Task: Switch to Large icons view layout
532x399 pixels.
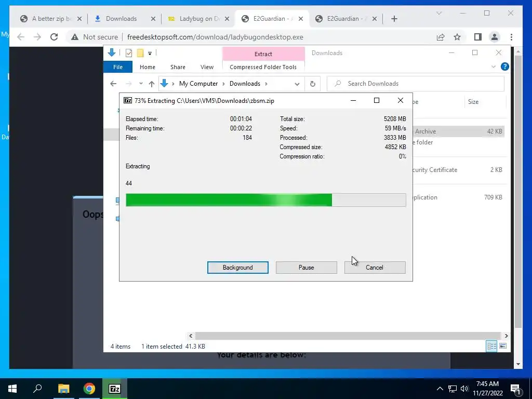Action: (503, 346)
